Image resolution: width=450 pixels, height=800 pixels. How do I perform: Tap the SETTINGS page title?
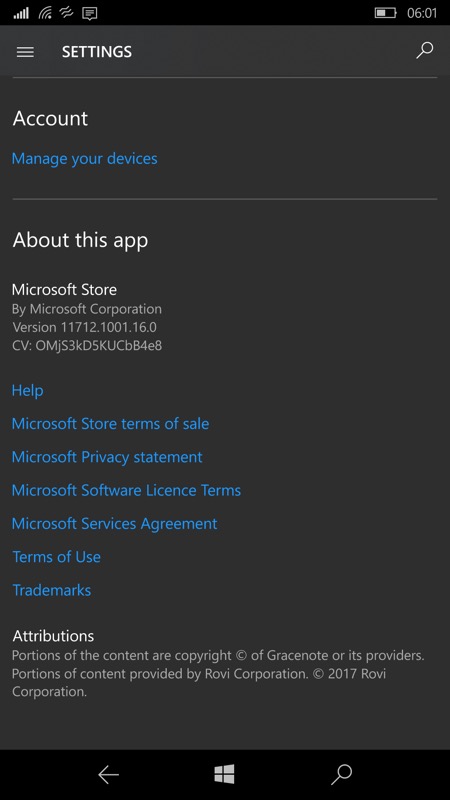[97, 52]
